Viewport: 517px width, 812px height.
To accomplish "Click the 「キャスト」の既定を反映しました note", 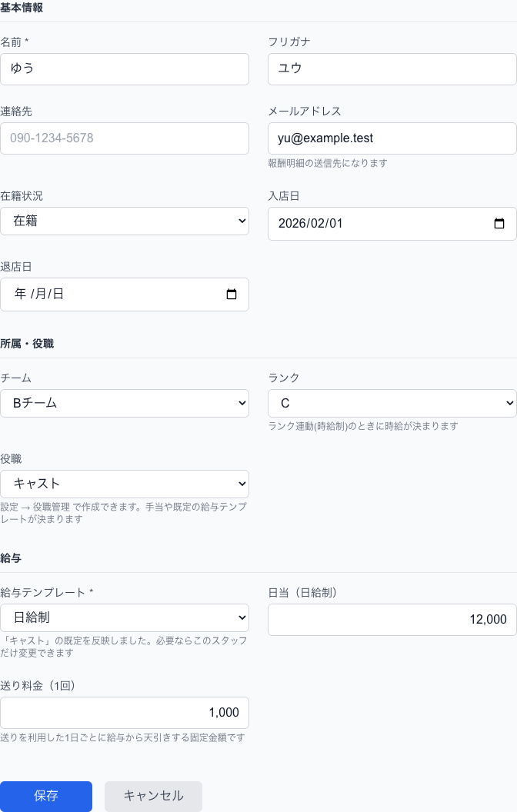I will click(123, 647).
